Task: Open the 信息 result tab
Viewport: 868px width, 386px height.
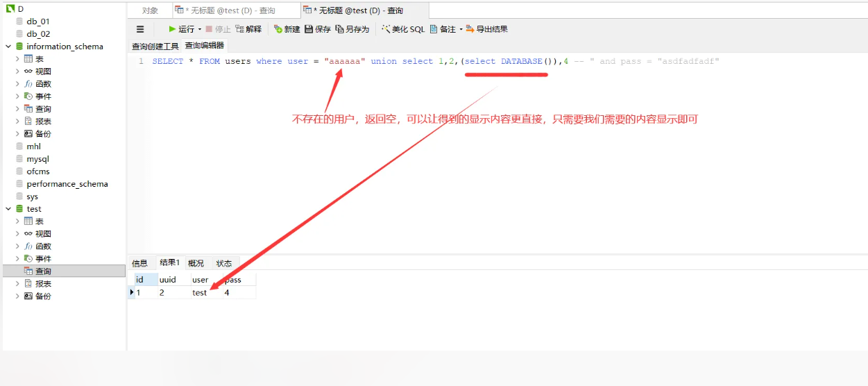Action: coord(140,263)
